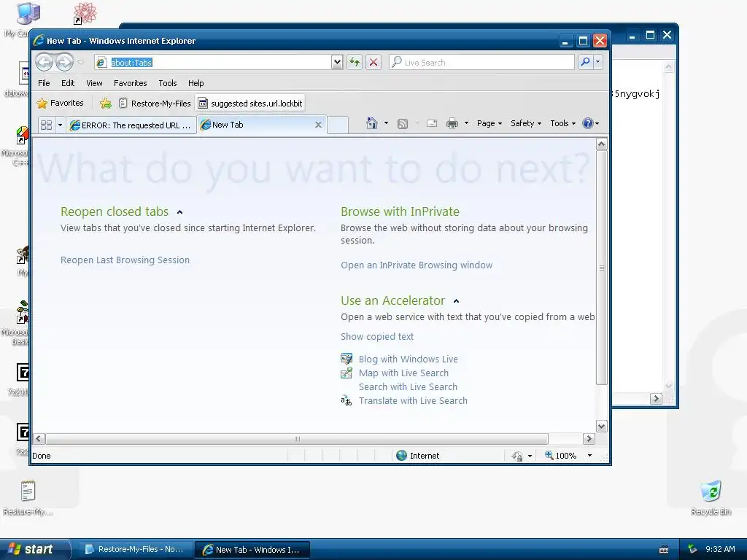Open the Tools menu in the menu bar

168,83
